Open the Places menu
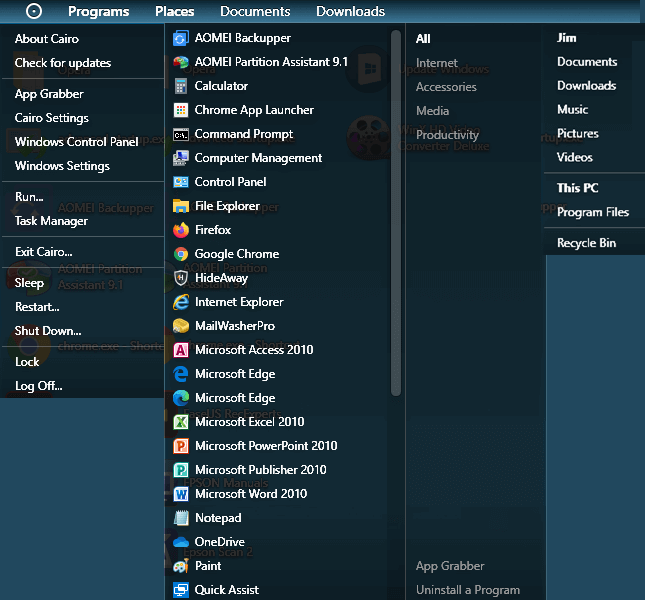The image size is (645, 600). (174, 11)
